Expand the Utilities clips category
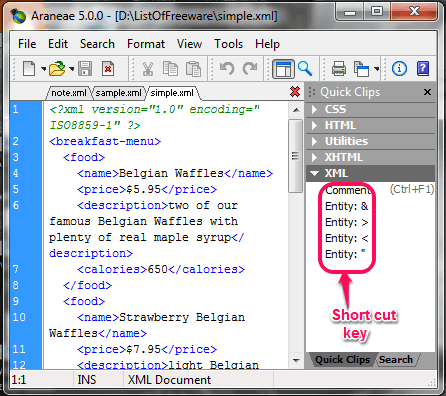The image size is (446, 396). click(370, 141)
